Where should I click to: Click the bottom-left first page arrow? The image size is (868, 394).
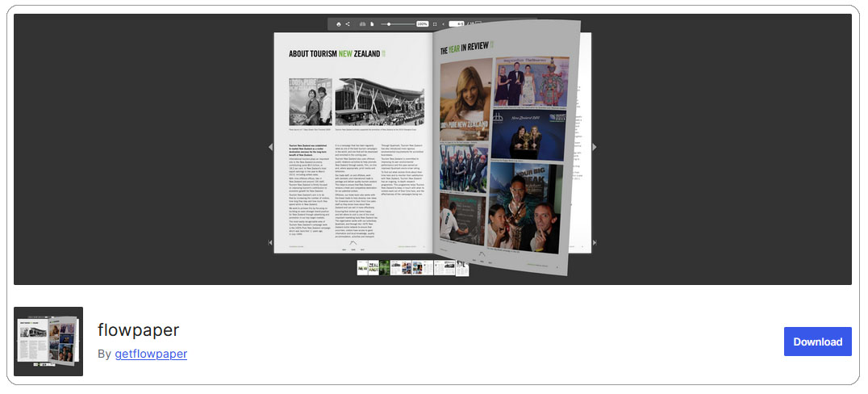tap(270, 242)
